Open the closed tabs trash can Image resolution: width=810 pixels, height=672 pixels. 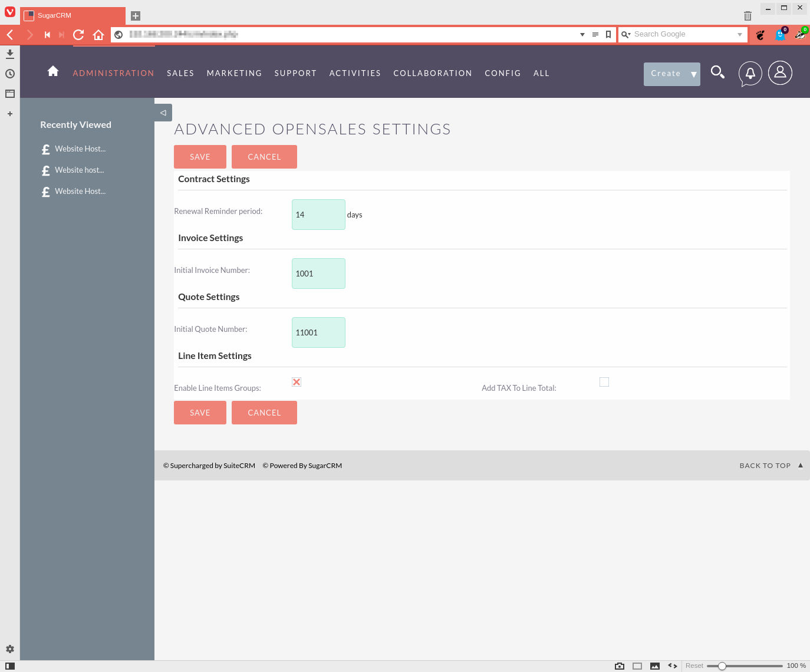(748, 16)
